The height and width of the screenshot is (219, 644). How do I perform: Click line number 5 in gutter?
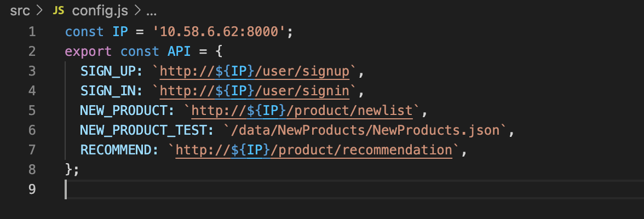pos(32,111)
